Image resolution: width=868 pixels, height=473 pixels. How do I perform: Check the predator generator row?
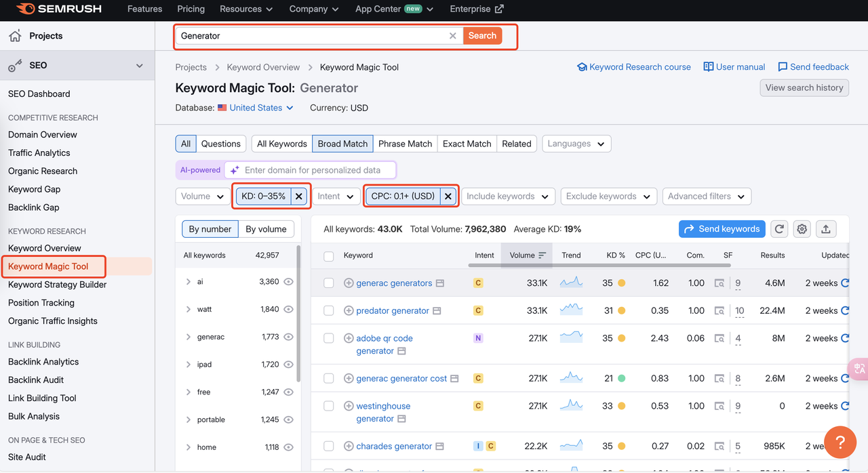329,311
